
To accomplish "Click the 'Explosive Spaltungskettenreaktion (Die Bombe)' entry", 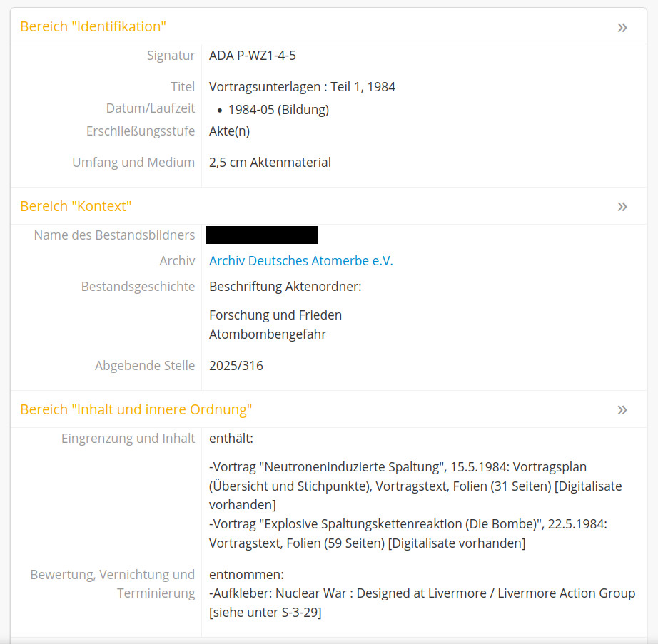I will (x=398, y=524).
